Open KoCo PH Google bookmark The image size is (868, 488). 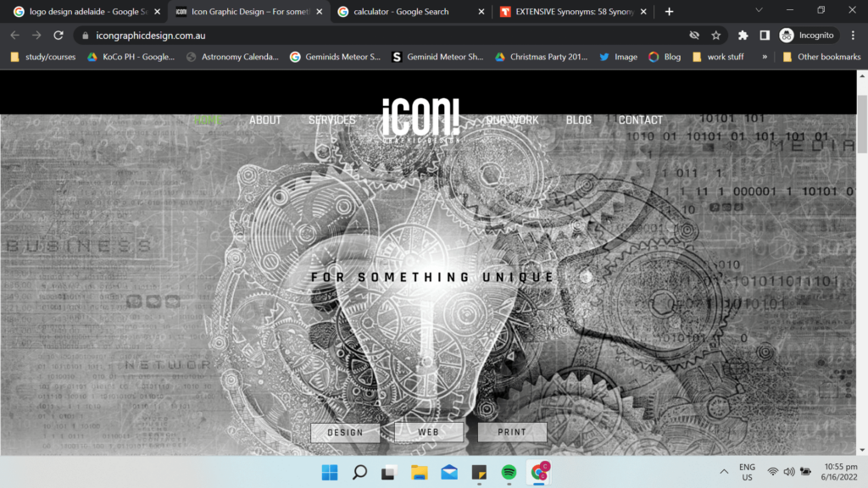pos(131,57)
